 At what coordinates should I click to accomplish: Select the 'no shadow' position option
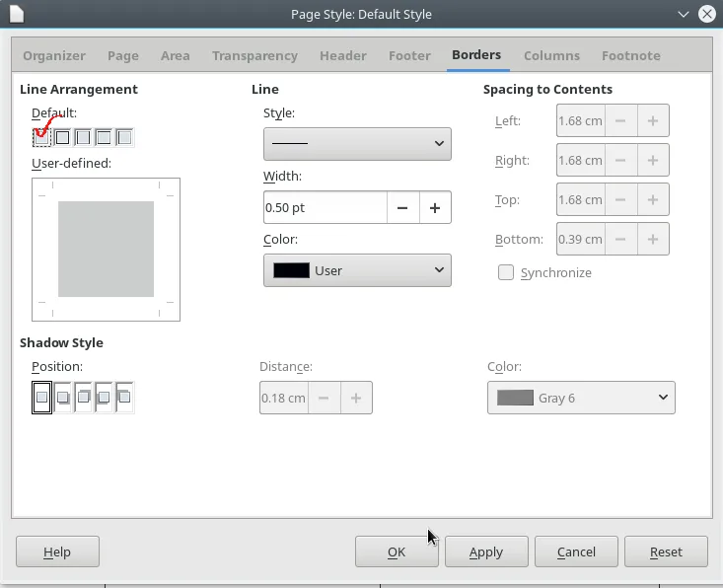tap(42, 397)
